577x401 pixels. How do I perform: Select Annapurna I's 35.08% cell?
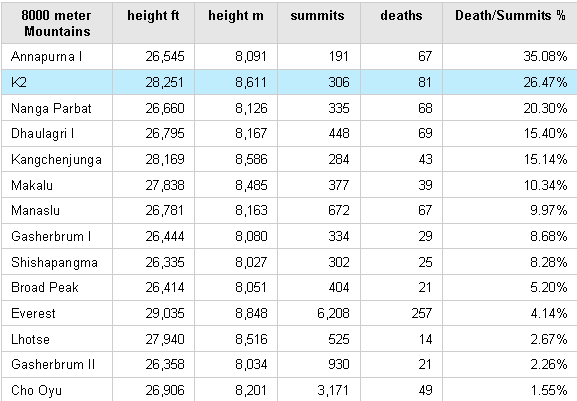coord(510,56)
